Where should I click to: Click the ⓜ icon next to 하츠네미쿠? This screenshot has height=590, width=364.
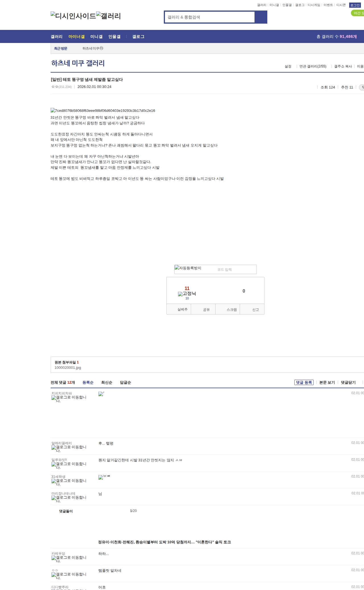102,48
